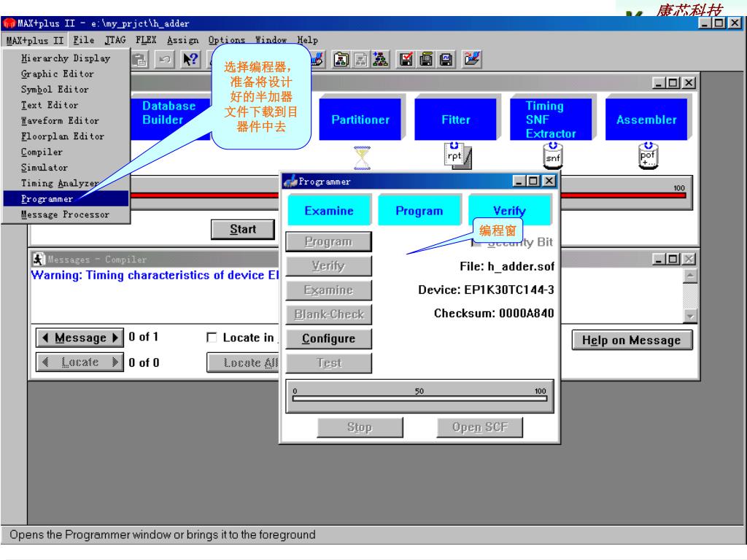
Task: Click the Project Save and Compile icon
Action: click(426, 59)
